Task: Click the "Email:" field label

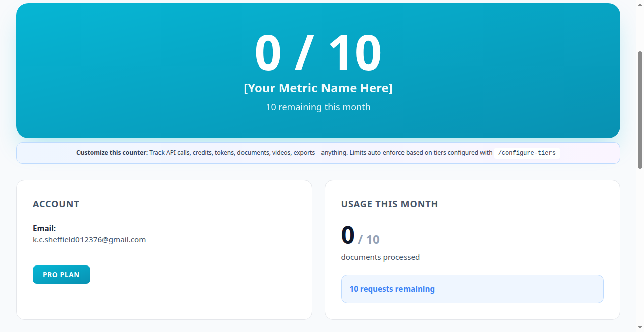Action: (44, 228)
